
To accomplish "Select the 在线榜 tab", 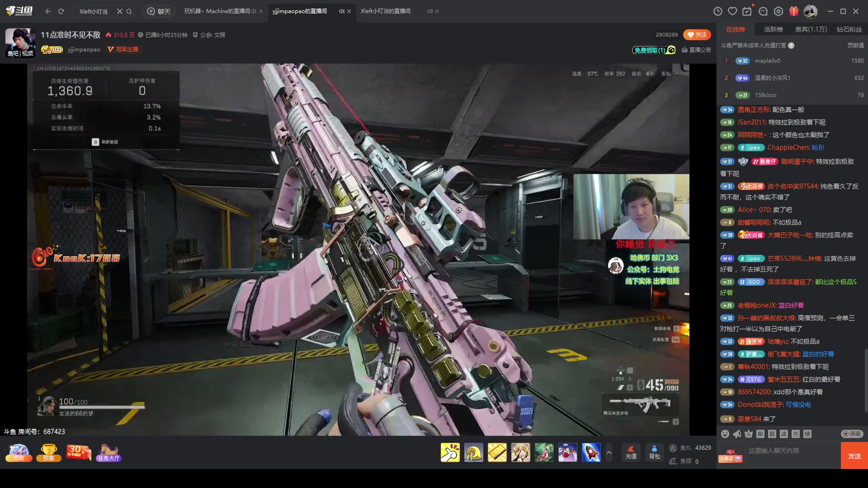I will tap(735, 29).
